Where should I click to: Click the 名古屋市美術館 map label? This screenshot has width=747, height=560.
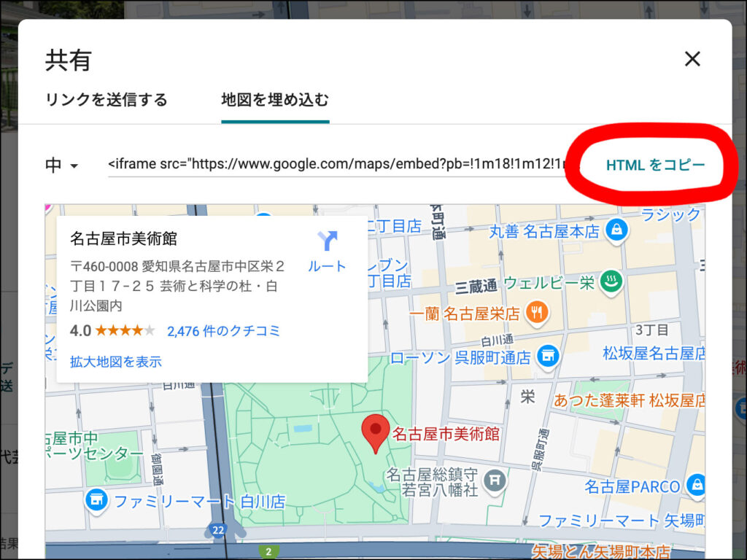pyautogui.click(x=446, y=433)
